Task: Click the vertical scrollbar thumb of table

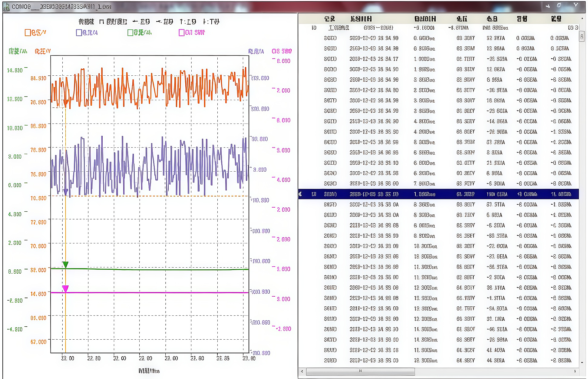Action: [x=582, y=37]
